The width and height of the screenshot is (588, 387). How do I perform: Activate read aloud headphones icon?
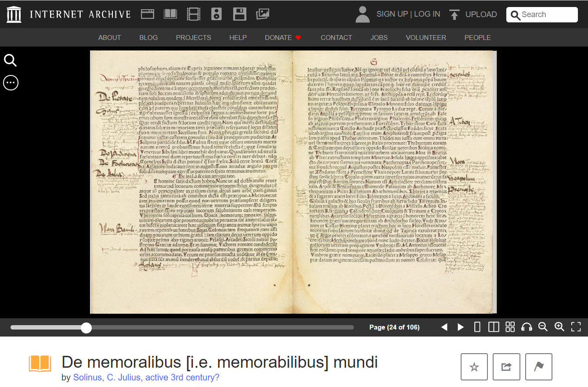pyautogui.click(x=527, y=327)
